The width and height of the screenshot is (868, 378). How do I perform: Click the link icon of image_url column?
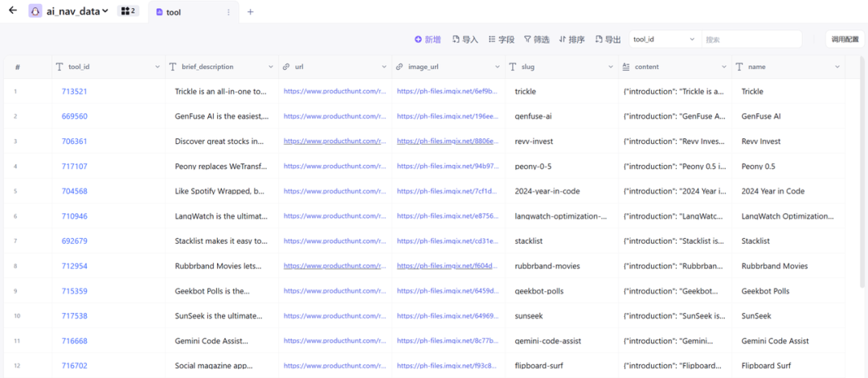point(399,67)
